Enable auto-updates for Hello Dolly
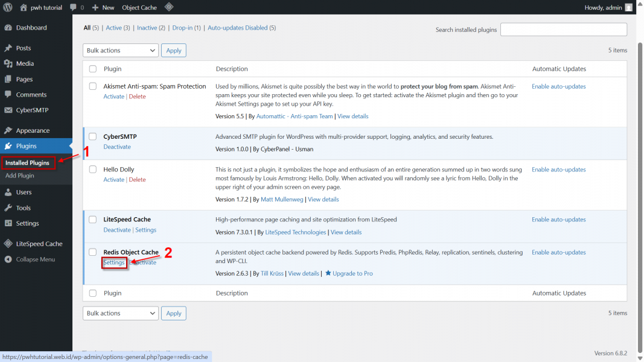This screenshot has height=362, width=644. click(x=558, y=170)
